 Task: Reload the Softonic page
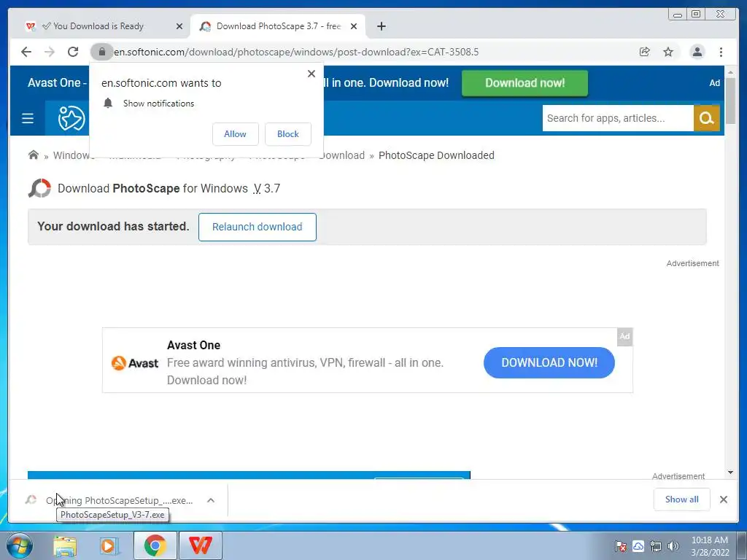(x=73, y=52)
